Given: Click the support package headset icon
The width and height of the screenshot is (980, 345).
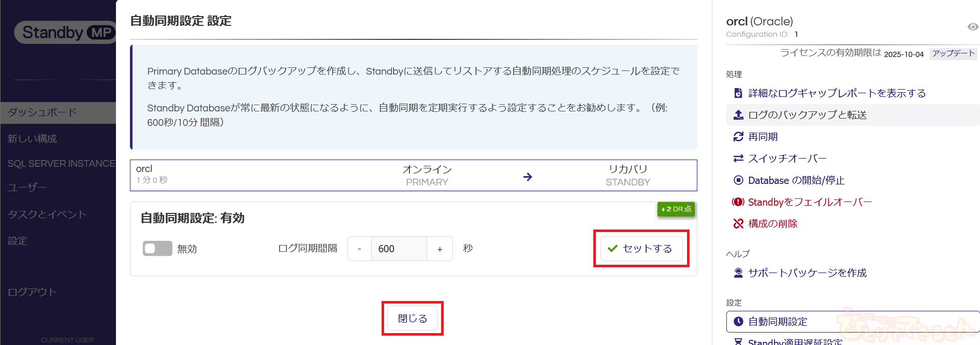Looking at the screenshot, I should pyautogui.click(x=738, y=273).
